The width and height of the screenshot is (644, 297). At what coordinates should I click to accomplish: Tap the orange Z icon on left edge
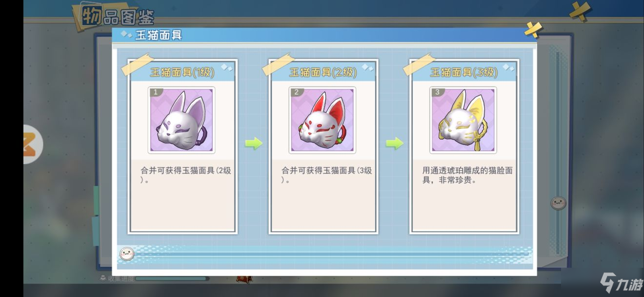click(32, 144)
